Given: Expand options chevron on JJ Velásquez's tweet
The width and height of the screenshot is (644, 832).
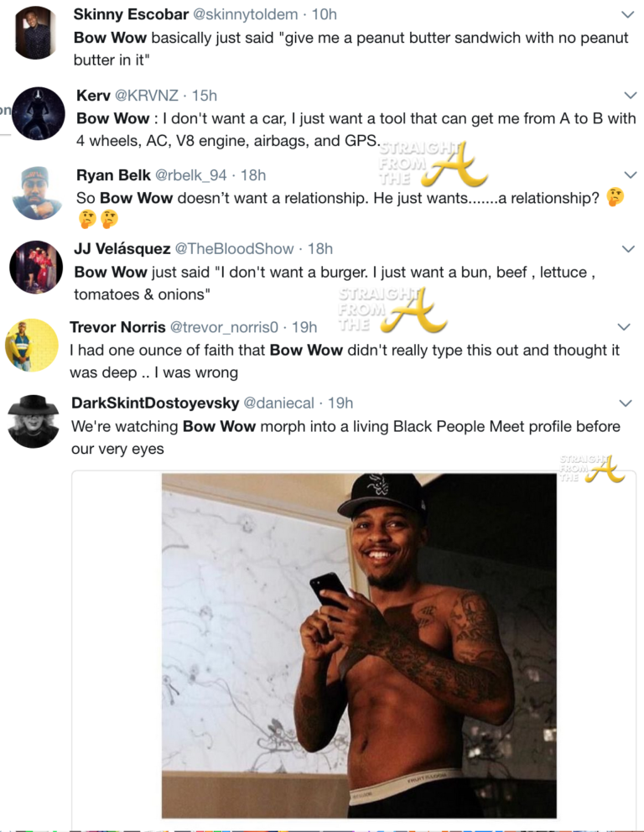Looking at the screenshot, I should [x=626, y=249].
